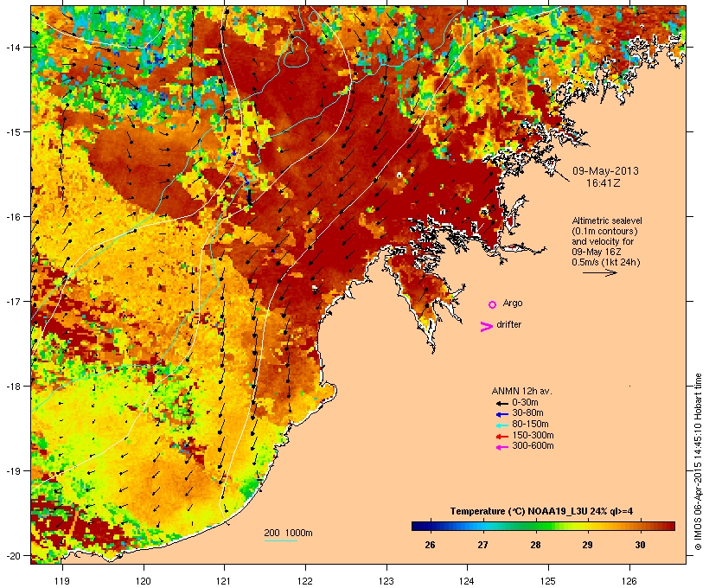Click the colorbar value 30

[x=641, y=545]
